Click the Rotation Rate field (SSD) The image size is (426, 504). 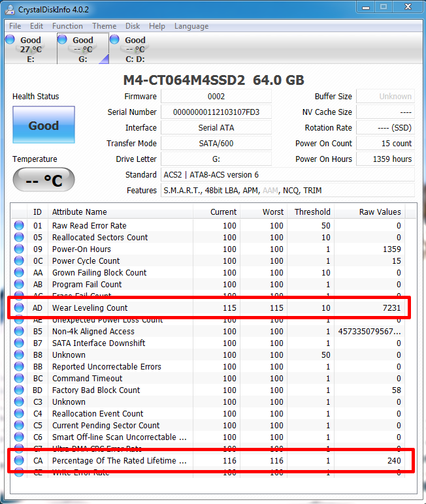pyautogui.click(x=385, y=127)
